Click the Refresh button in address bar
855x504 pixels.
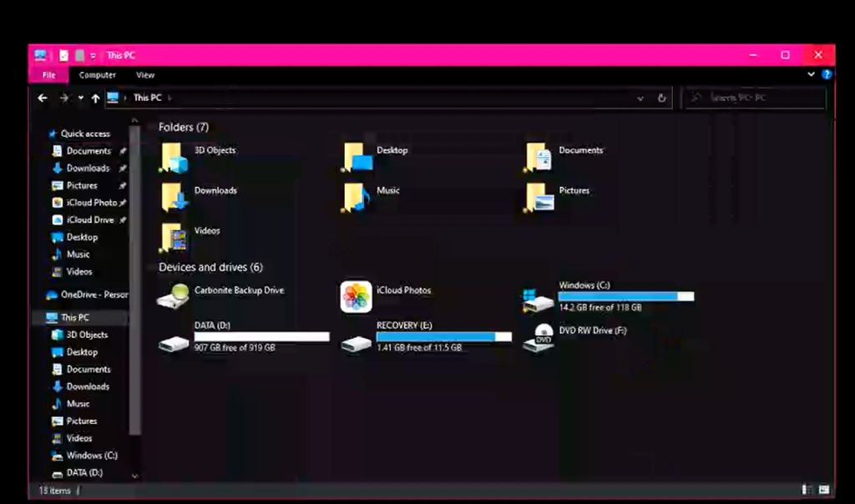point(662,98)
